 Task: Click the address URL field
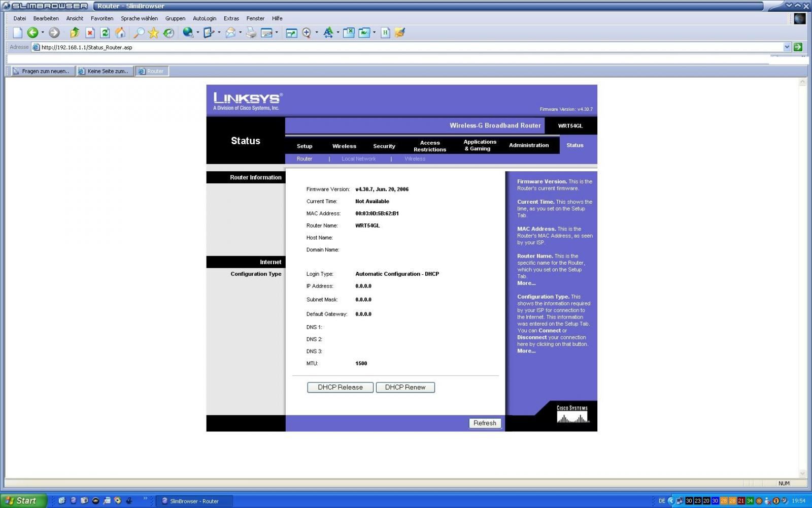[411, 47]
